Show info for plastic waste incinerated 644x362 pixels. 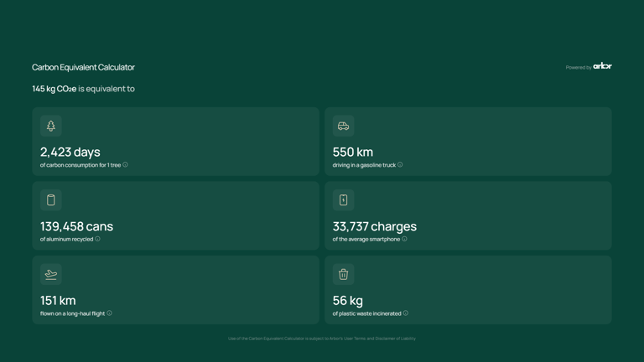pyautogui.click(x=406, y=313)
